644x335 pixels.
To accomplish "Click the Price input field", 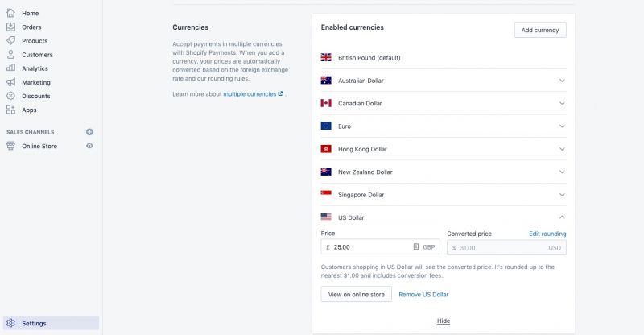I will click(370, 247).
